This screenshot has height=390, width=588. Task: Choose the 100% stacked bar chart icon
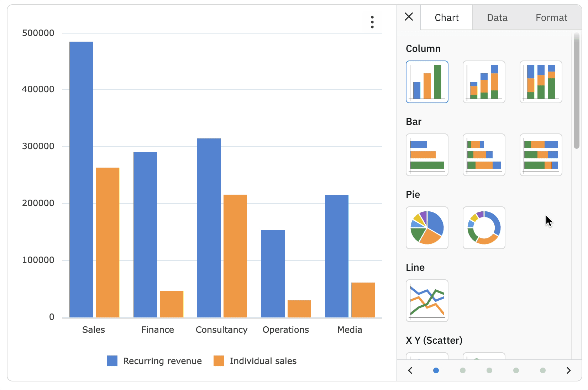coord(541,154)
